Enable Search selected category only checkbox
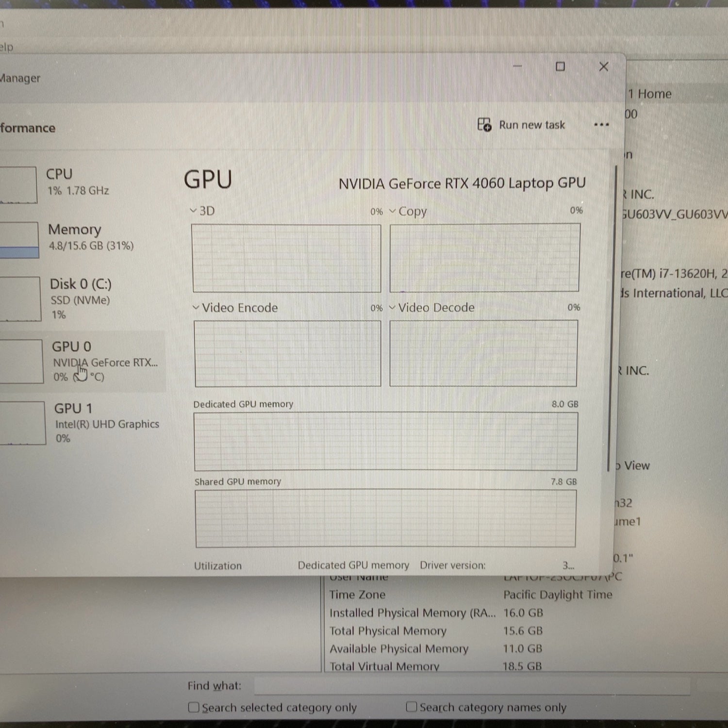 pos(194,707)
